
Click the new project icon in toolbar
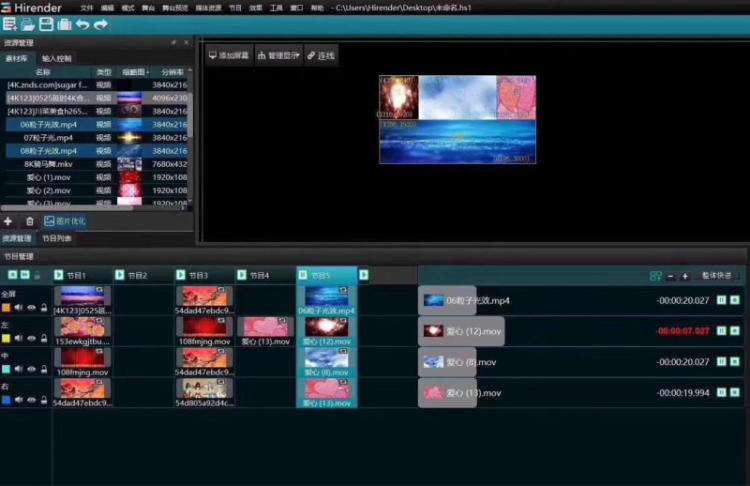10,24
